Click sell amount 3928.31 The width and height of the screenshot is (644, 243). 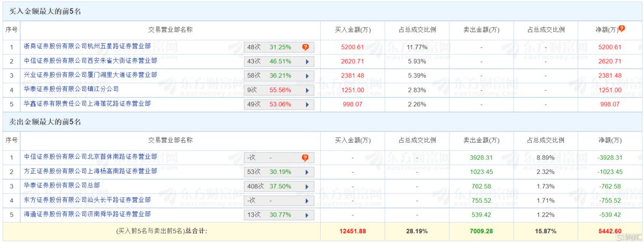(481, 158)
